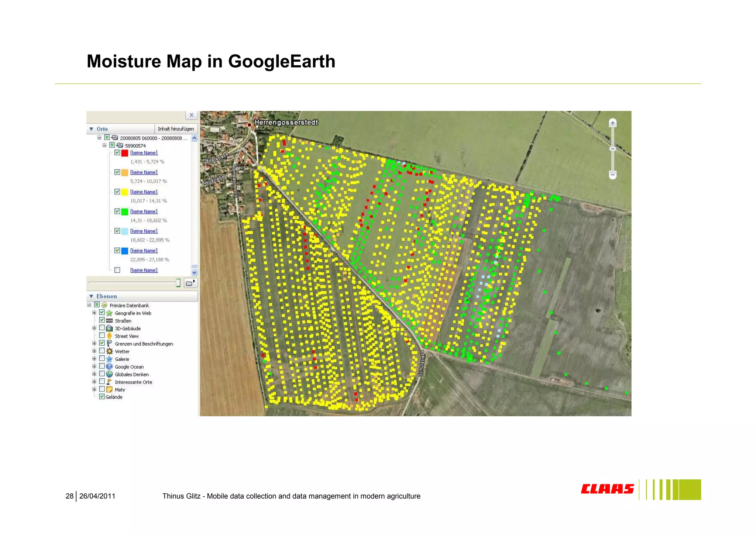This screenshot has height=534, width=756.
Task: Open keine Name link for 22,895 - 27,188 %
Action: [x=144, y=251]
